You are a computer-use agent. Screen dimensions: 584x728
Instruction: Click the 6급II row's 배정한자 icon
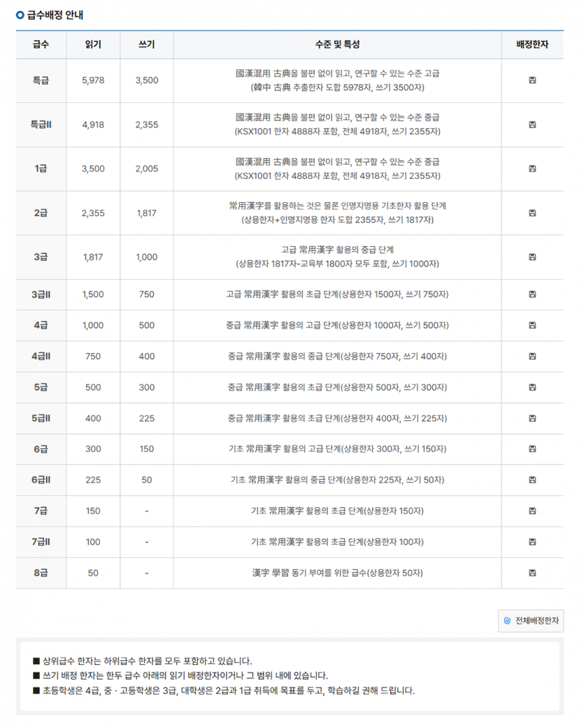coord(532,480)
